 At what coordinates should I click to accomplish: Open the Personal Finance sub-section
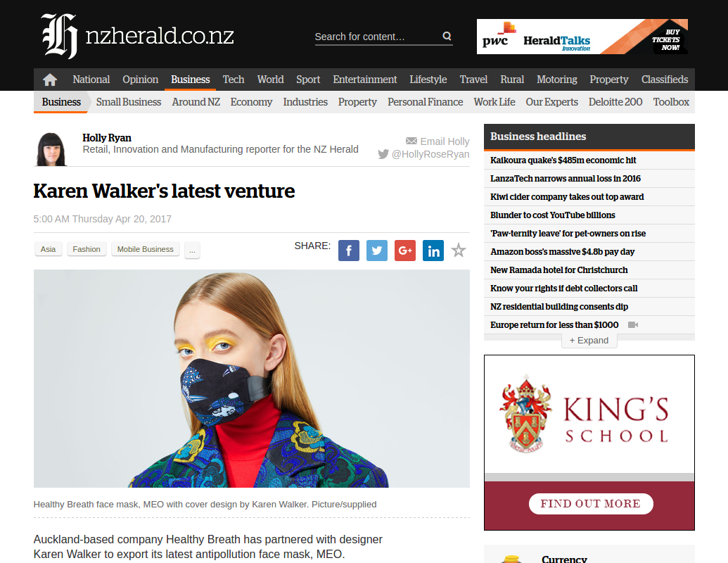425,102
